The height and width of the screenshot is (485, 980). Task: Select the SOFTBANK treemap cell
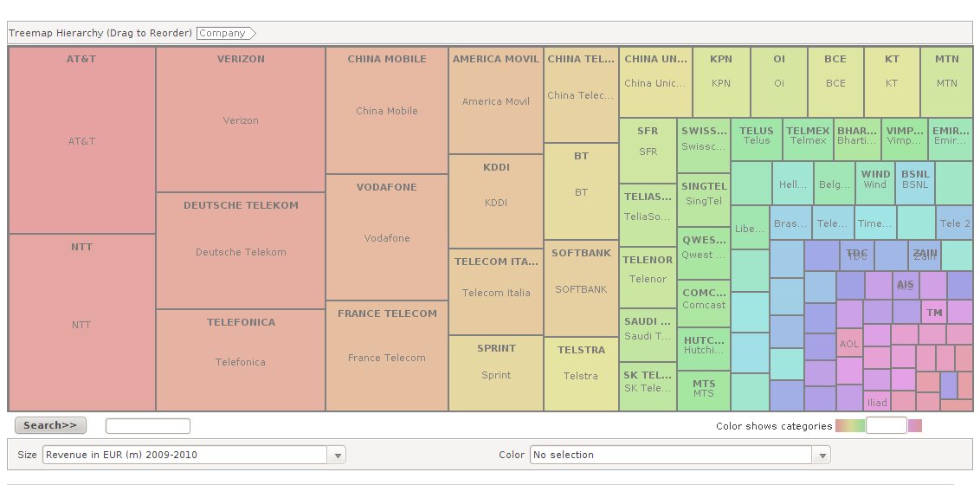(581, 288)
